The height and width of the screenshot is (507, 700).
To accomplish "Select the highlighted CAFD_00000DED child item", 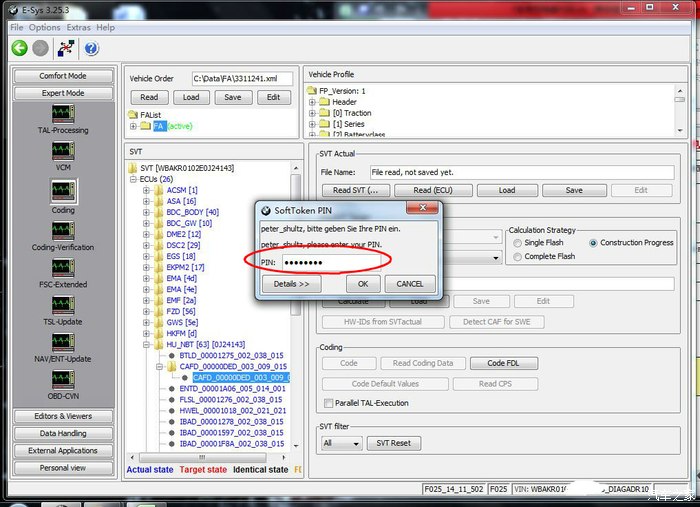I will click(241, 378).
